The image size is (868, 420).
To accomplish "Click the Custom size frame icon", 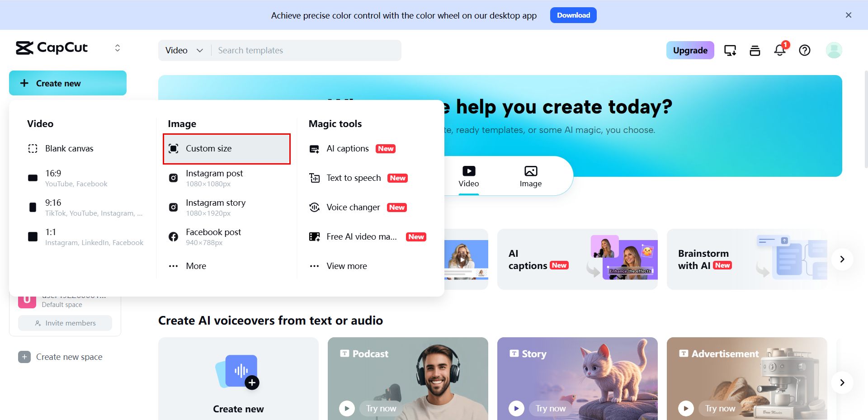I will pos(173,149).
